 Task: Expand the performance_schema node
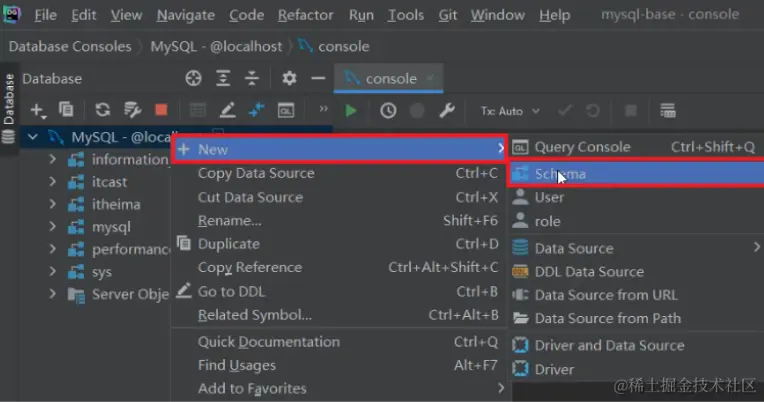click(x=52, y=249)
